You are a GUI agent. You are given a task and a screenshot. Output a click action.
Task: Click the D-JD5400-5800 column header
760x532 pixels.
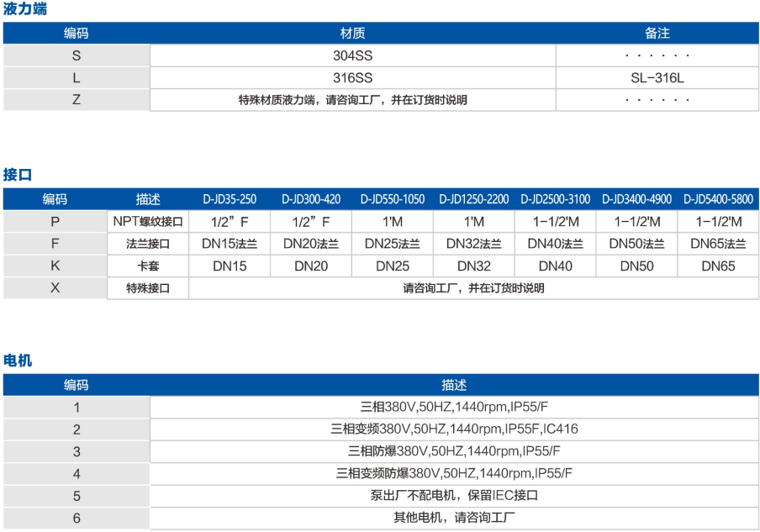[x=717, y=200]
